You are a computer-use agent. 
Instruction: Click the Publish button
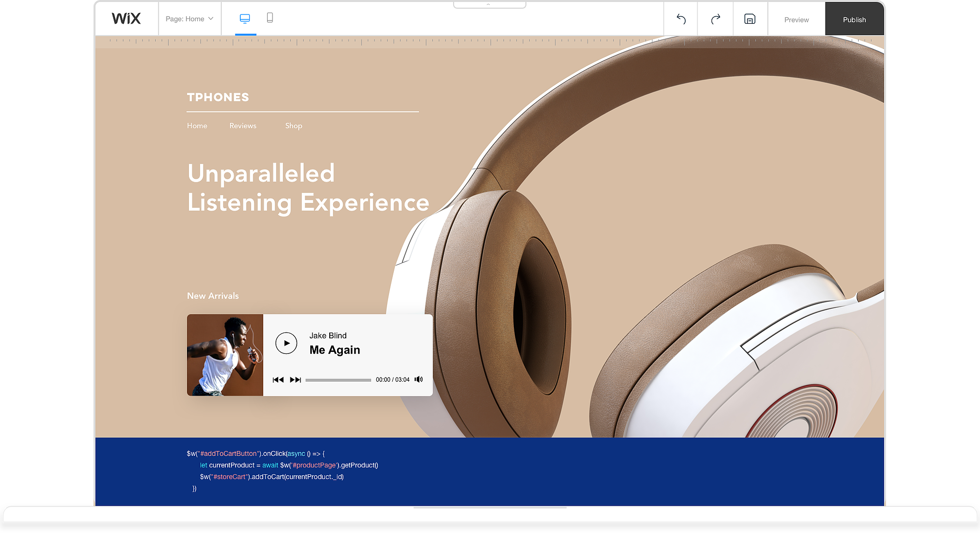853,19
